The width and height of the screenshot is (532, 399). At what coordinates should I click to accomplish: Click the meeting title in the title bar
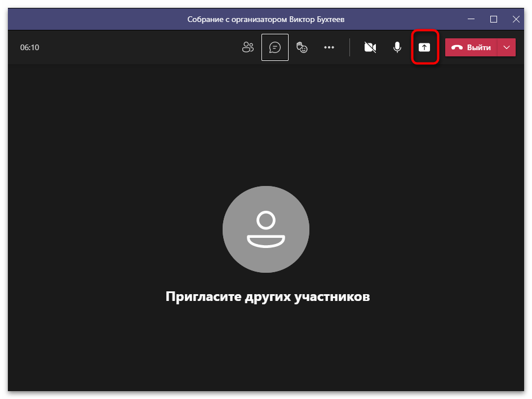[x=266, y=19]
